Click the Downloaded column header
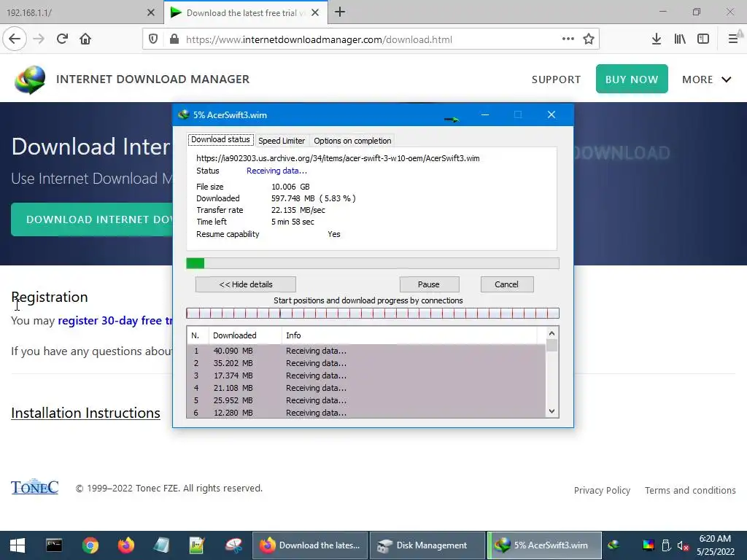 pos(245,335)
